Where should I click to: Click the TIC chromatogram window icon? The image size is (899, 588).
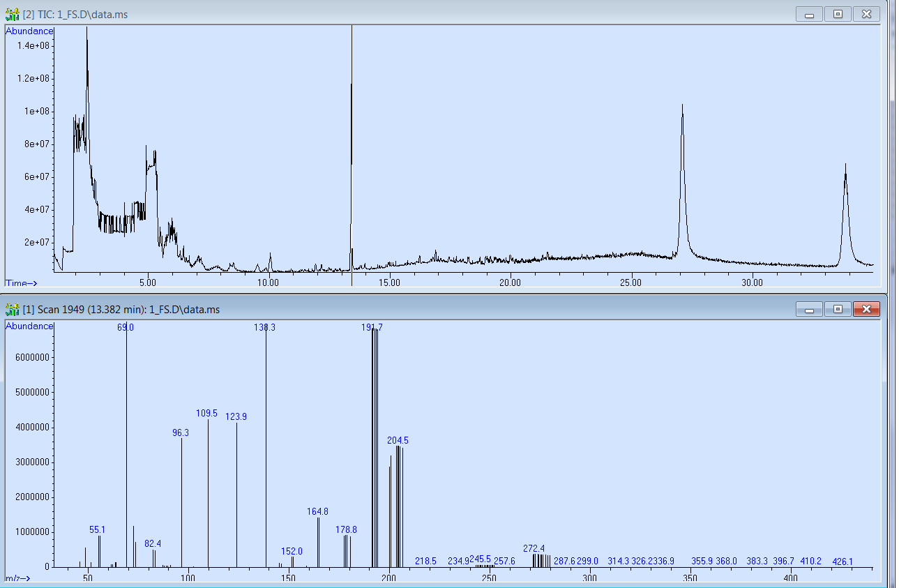13,14
